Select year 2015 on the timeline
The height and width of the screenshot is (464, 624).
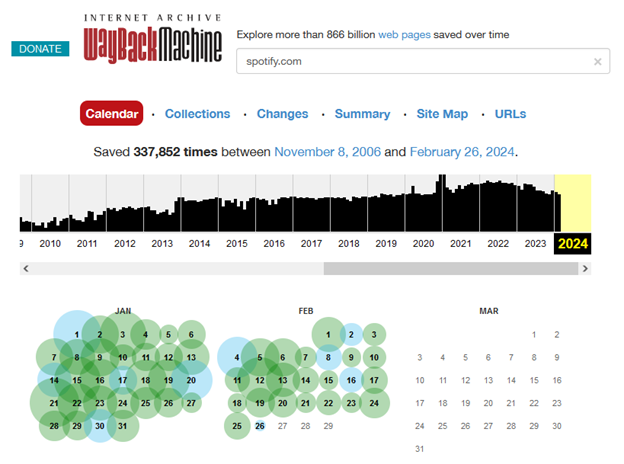(237, 244)
